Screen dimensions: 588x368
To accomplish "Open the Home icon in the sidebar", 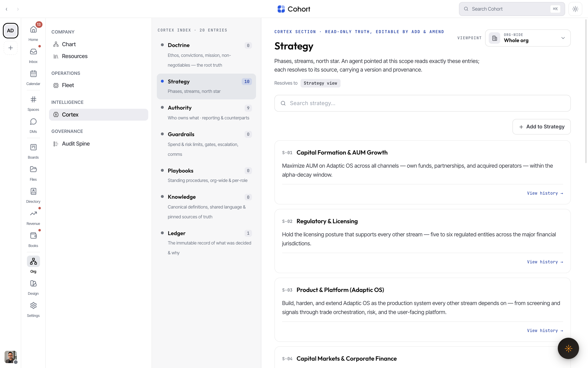I will coord(33,30).
